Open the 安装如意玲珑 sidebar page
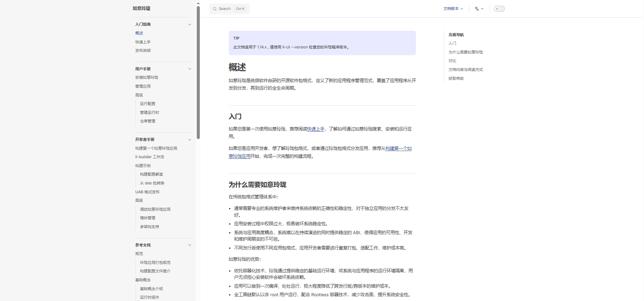 147,77
